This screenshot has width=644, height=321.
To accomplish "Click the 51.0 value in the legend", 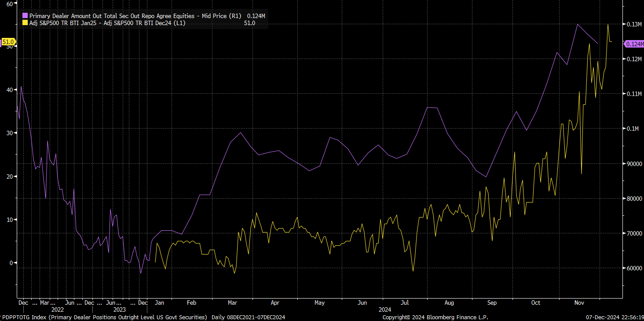I will (249, 23).
